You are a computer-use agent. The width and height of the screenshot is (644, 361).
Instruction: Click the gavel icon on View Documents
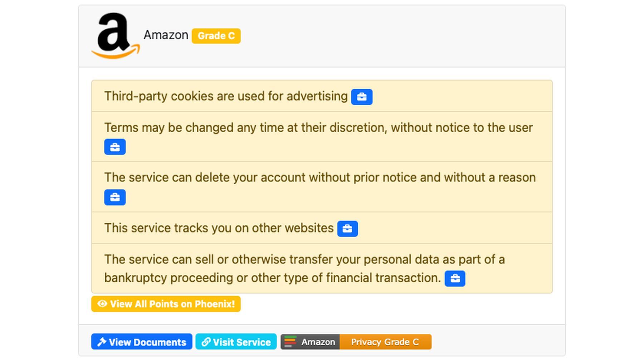102,342
